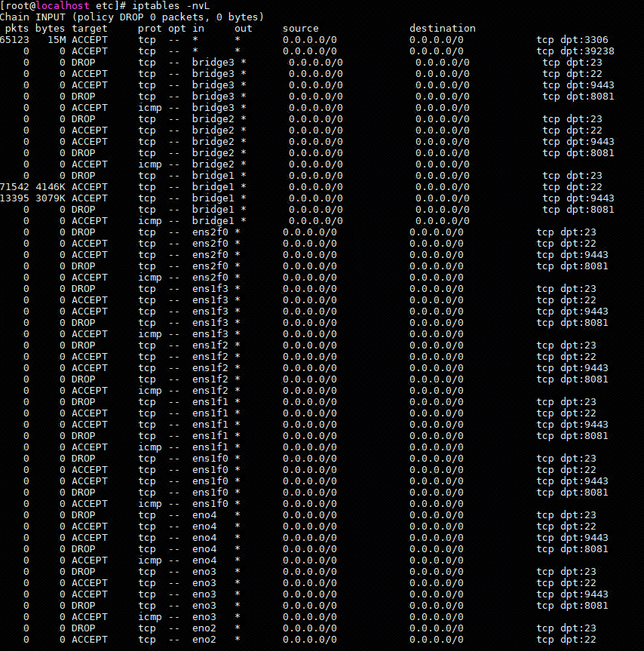Click 'dpt:3306' in the first rule
This screenshot has width=644, height=651.
(x=584, y=40)
